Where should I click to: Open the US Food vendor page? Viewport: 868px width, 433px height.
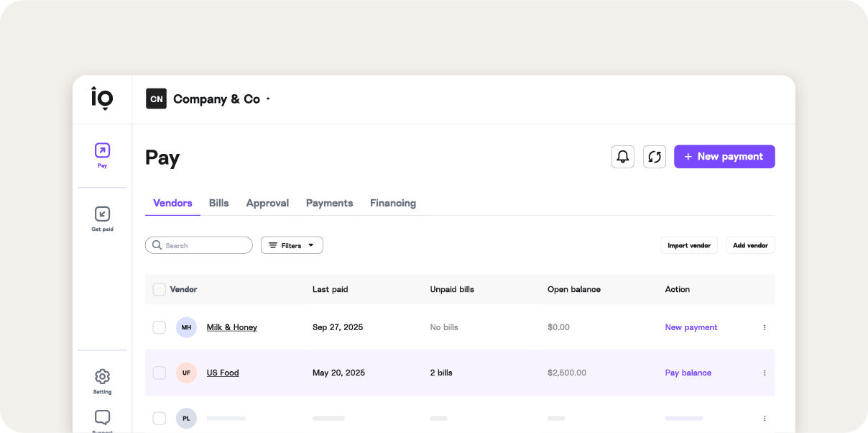click(x=223, y=373)
